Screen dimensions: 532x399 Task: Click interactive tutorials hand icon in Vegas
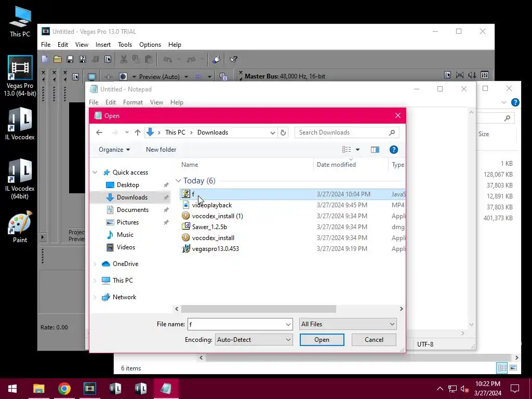[x=217, y=59]
